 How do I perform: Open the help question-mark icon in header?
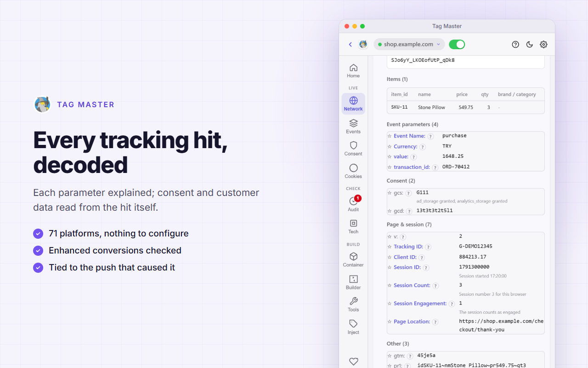click(515, 45)
